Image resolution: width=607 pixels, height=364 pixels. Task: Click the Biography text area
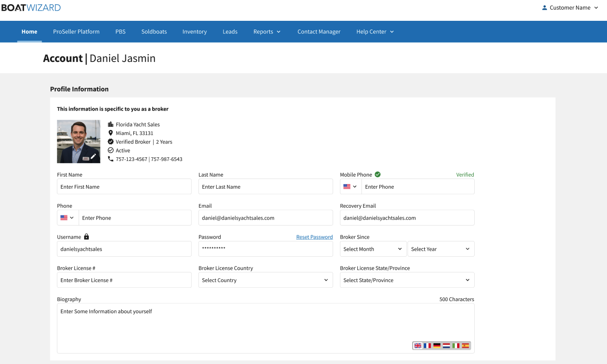tap(266, 328)
